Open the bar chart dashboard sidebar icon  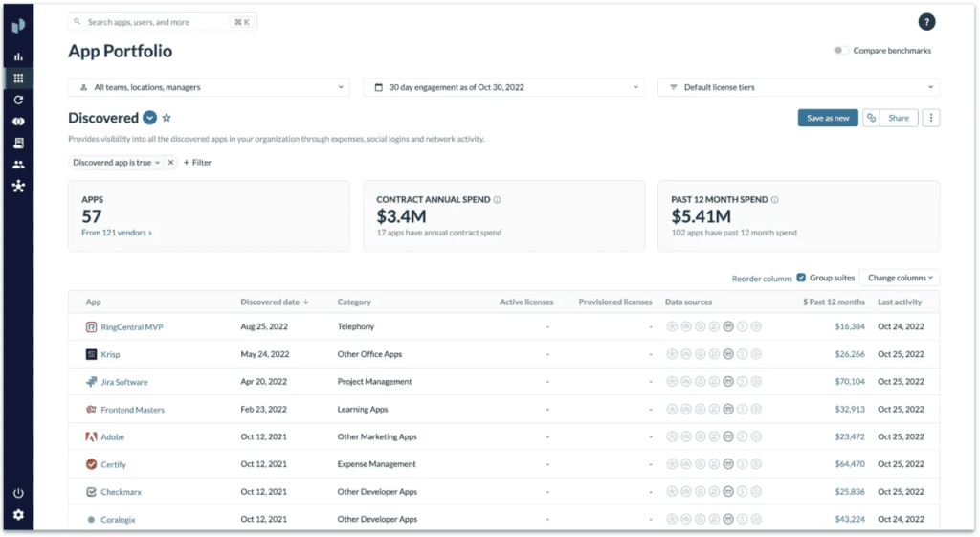click(19, 56)
